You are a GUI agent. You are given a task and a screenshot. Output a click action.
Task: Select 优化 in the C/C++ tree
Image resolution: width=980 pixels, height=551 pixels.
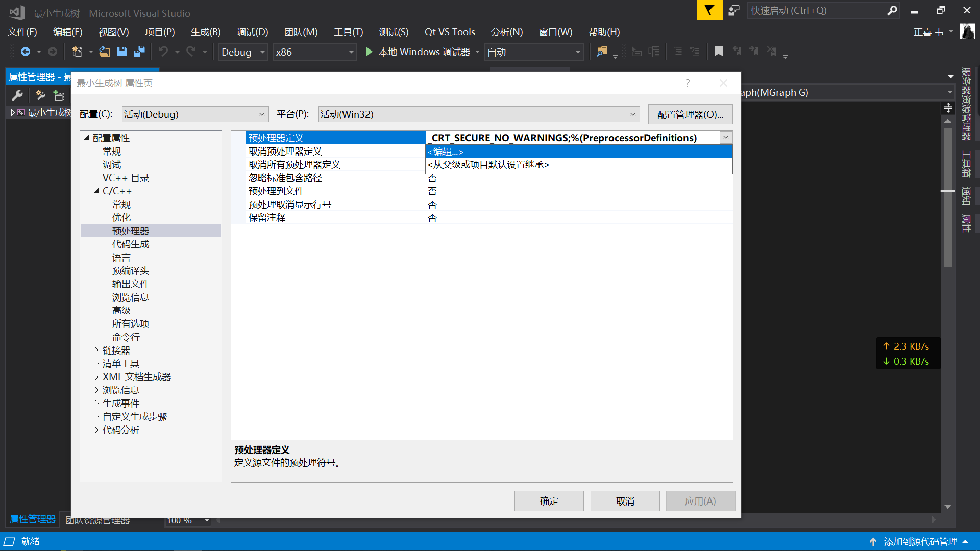[x=121, y=217]
